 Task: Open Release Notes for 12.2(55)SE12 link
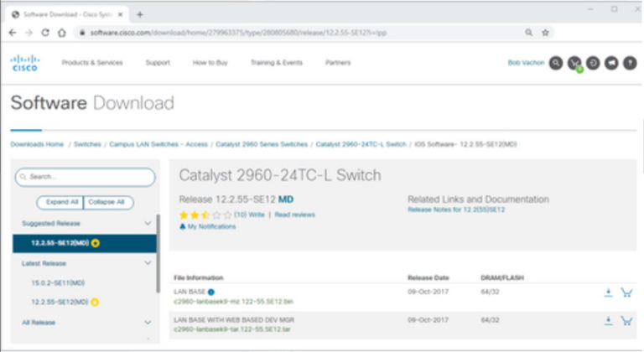tap(456, 210)
